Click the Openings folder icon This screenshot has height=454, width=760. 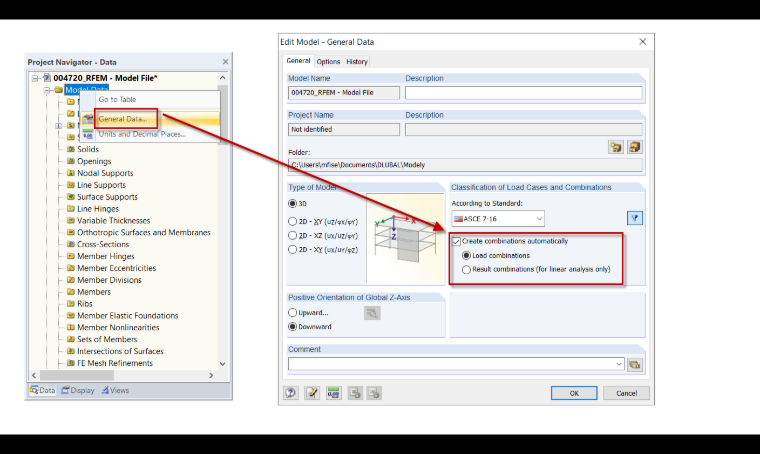click(x=71, y=161)
